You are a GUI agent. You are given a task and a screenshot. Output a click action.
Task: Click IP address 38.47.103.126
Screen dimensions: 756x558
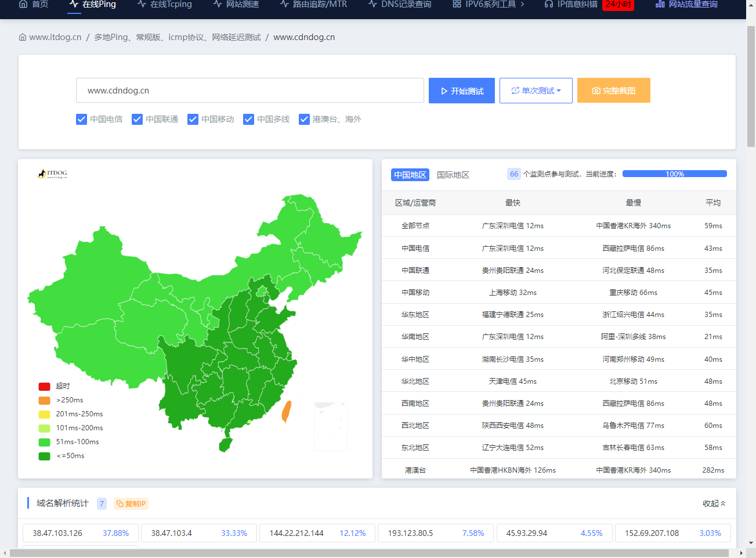[57, 533]
